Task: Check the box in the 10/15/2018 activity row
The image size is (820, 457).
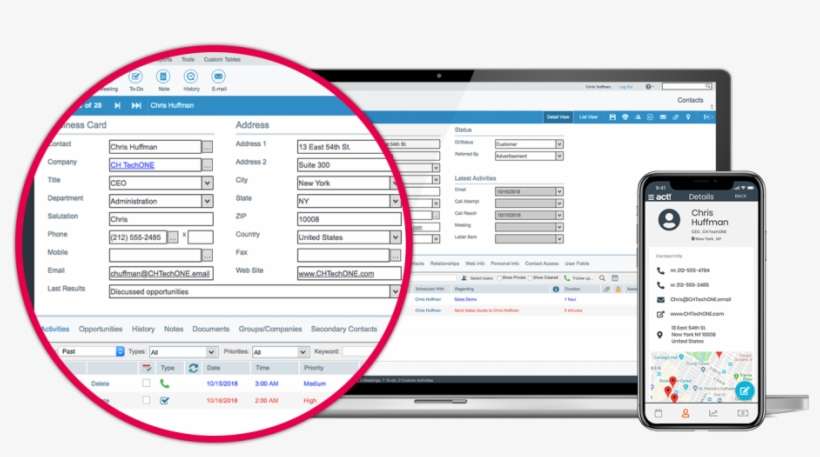Action: [x=146, y=383]
